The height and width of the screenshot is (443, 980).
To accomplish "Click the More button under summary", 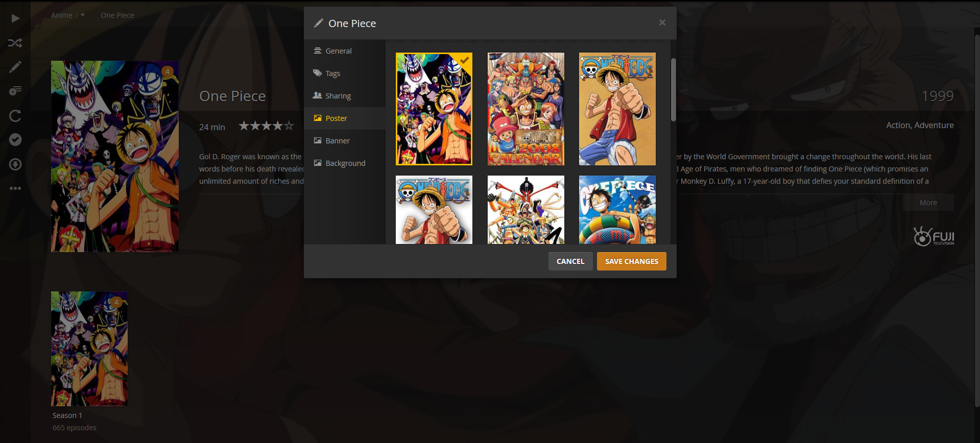I will click(928, 203).
